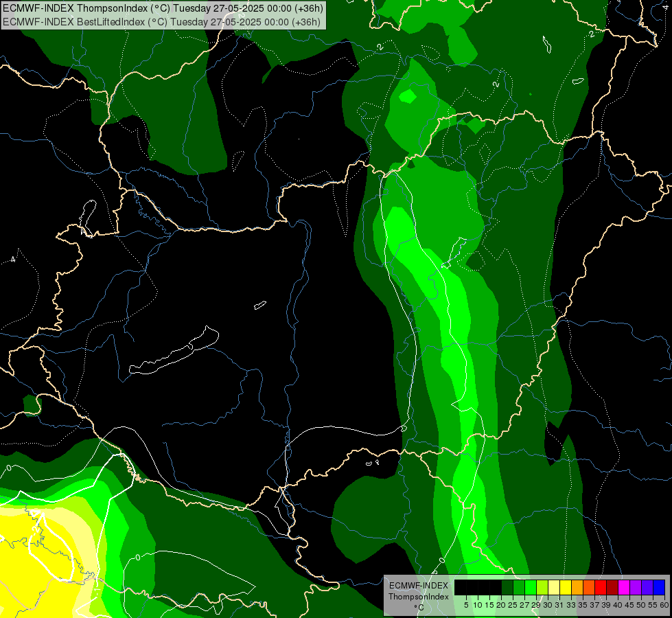Viewport: 672px width, 618px height.
Task: Pick the yellow 31–33 legend swatch
Action: (566, 587)
